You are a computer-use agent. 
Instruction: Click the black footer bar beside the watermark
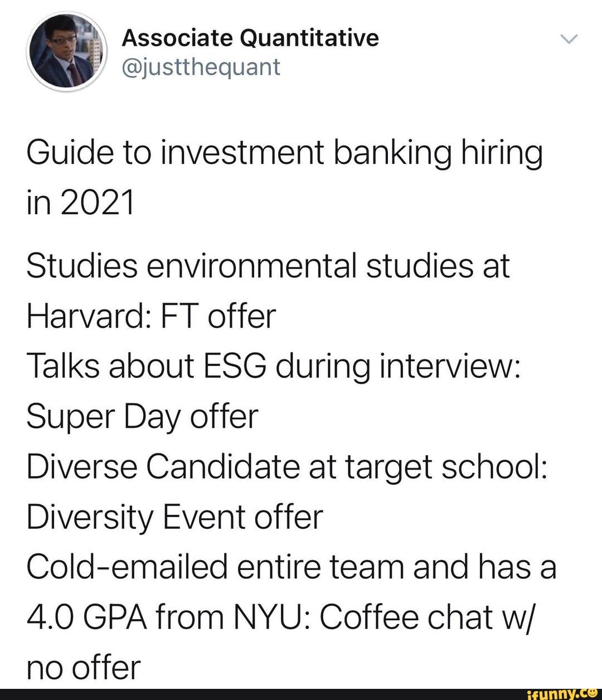point(251,694)
